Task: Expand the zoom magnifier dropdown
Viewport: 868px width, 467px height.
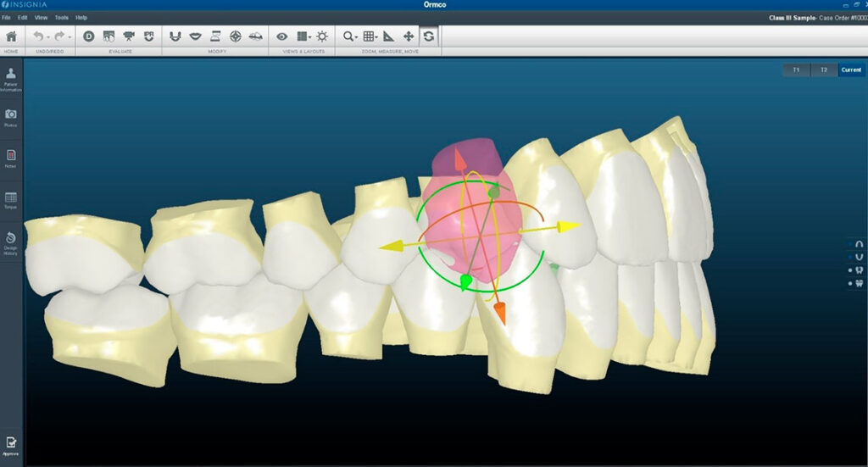Action: (349, 36)
